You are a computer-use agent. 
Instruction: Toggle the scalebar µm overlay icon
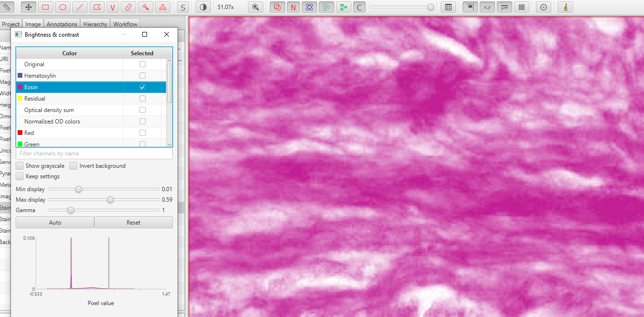tap(504, 7)
